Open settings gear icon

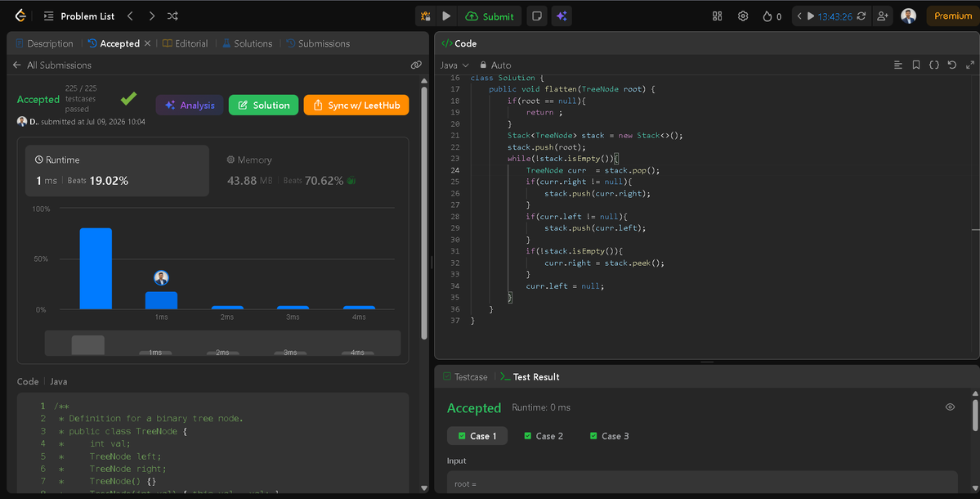(742, 16)
